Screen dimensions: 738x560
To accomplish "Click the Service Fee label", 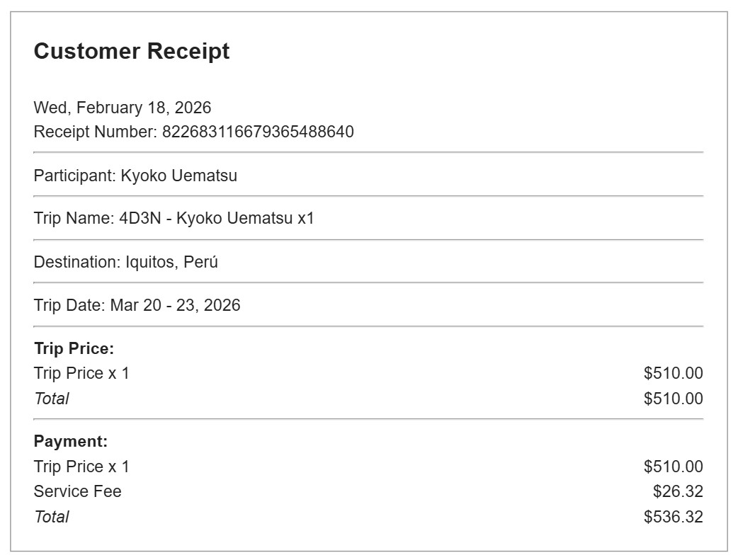I will coord(78,491).
